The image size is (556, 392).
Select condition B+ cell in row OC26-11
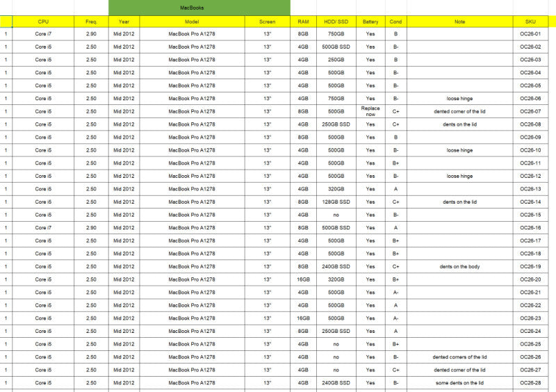(x=395, y=163)
